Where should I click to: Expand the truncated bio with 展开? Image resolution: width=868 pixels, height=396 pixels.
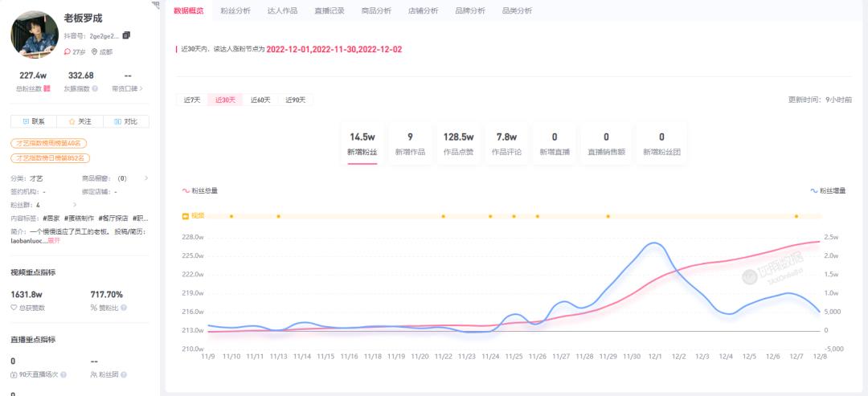[x=54, y=240]
